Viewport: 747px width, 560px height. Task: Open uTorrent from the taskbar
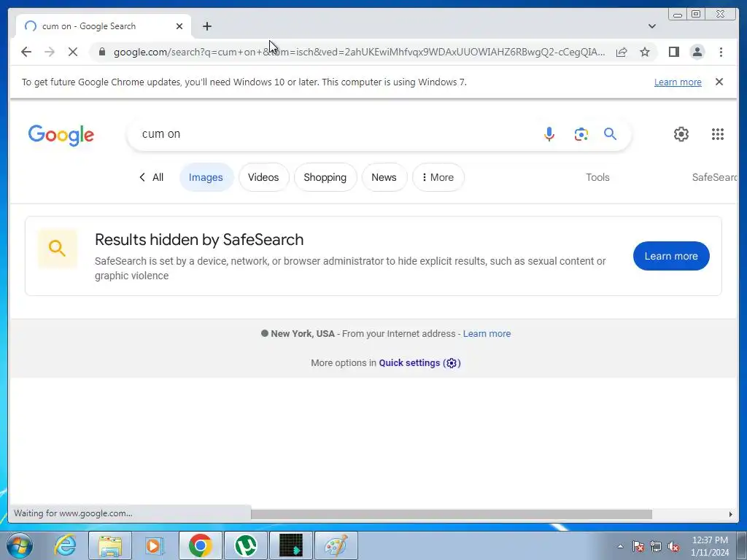click(x=245, y=545)
